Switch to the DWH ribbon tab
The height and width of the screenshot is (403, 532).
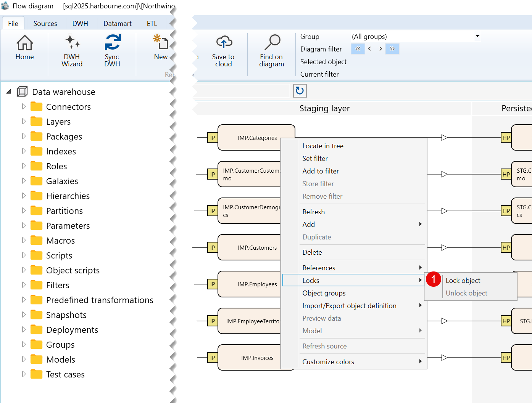pos(80,23)
